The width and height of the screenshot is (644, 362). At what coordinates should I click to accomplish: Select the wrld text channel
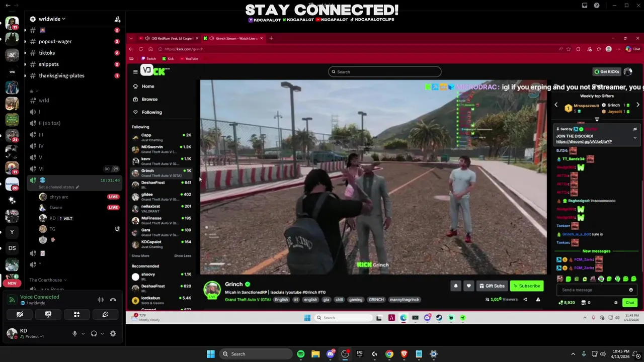coord(73,100)
